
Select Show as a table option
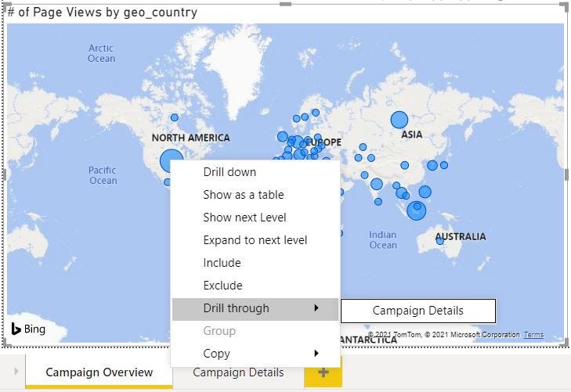coord(243,195)
